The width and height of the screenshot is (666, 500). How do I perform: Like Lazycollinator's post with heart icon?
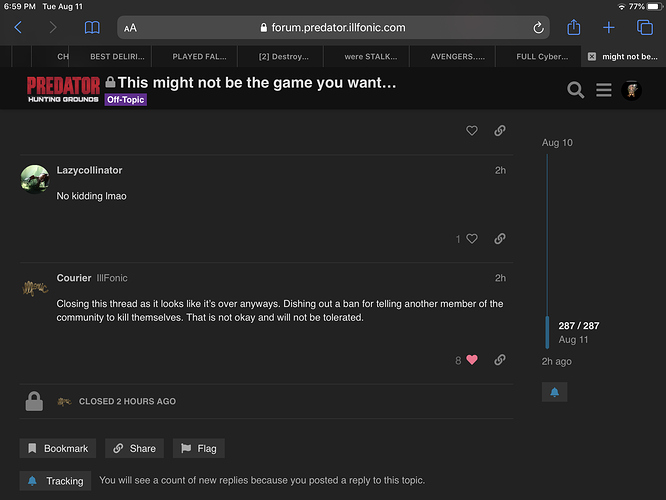point(472,239)
